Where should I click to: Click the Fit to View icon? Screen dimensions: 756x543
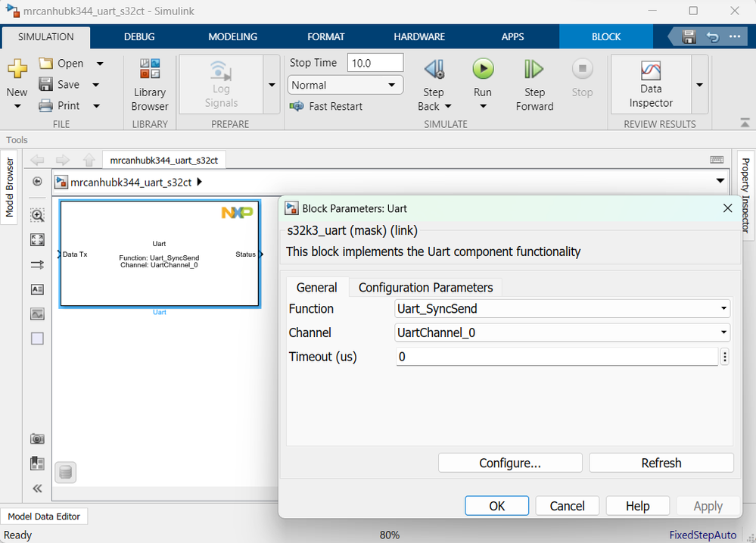37,240
